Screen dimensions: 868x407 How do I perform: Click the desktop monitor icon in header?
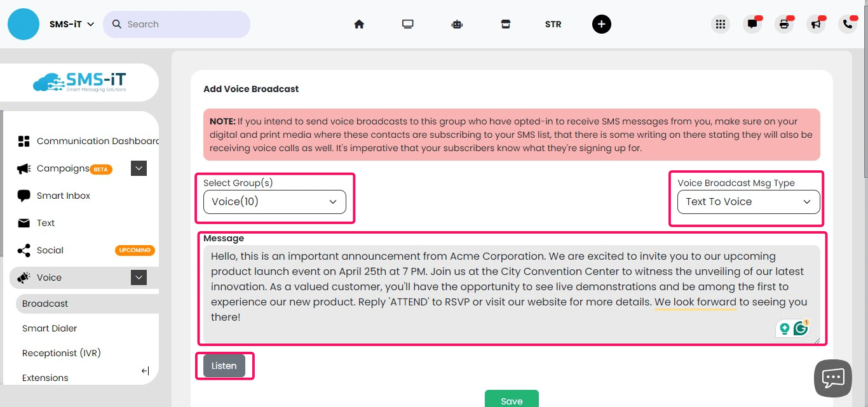pyautogui.click(x=407, y=23)
